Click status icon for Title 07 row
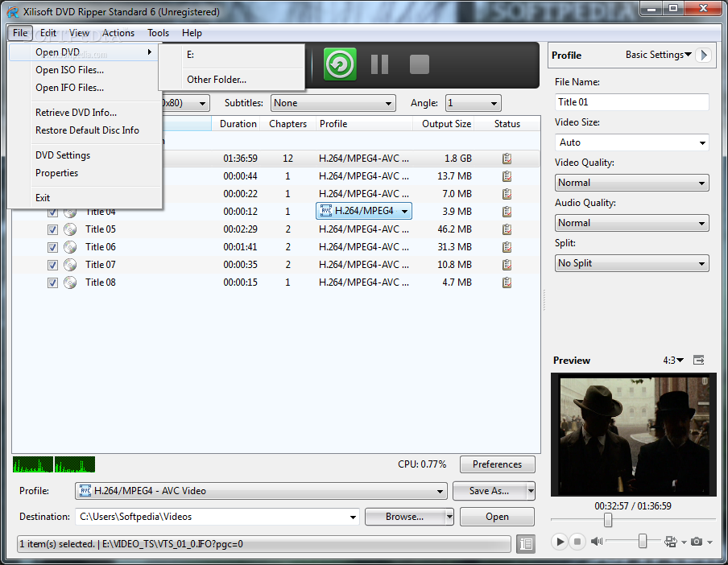 pos(507,265)
